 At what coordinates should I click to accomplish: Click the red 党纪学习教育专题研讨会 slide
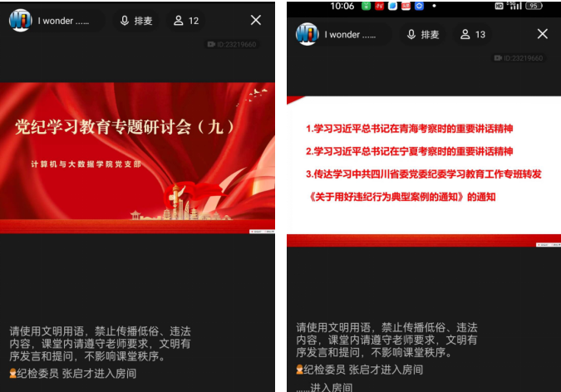tap(137, 156)
